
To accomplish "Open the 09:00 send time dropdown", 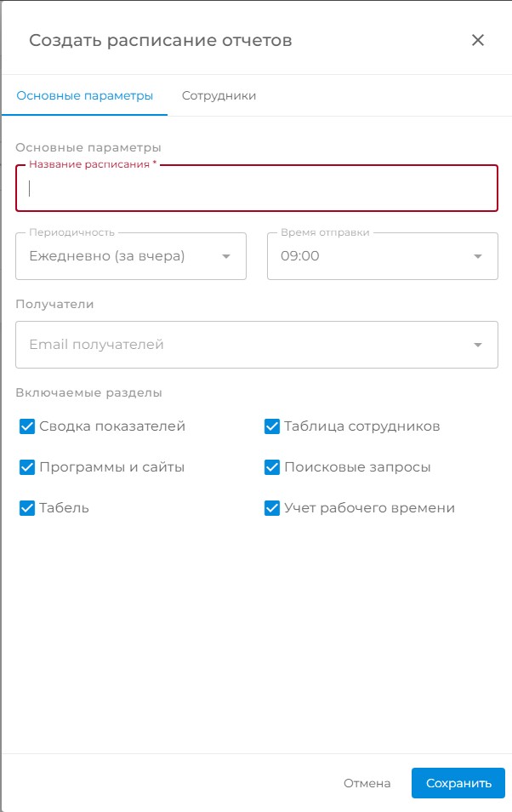I will coord(383,256).
